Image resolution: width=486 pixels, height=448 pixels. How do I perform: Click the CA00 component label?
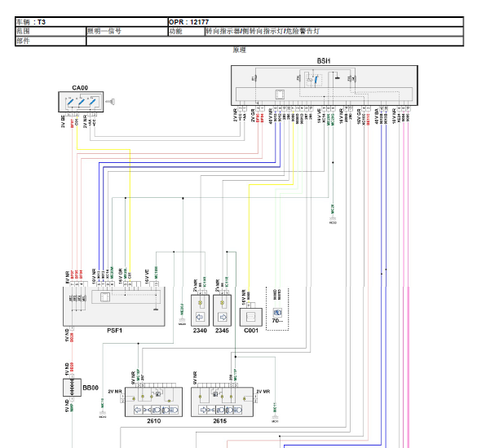tap(80, 88)
